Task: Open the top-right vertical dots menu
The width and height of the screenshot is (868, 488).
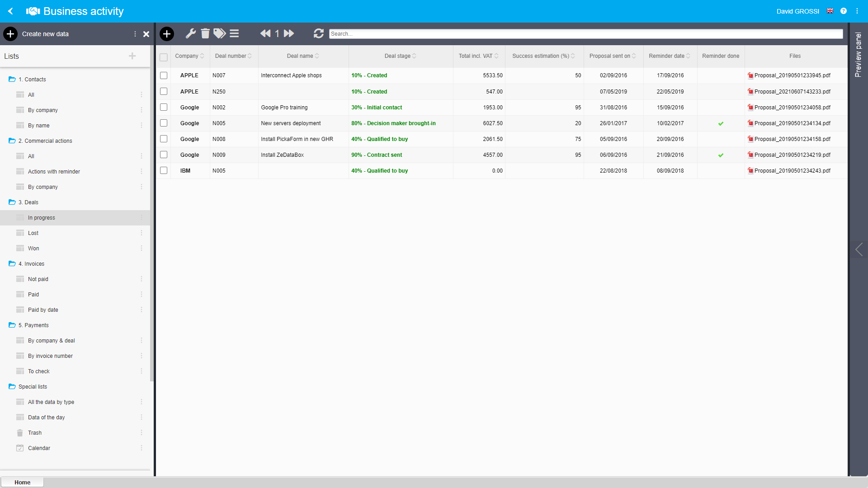Action: click(857, 11)
